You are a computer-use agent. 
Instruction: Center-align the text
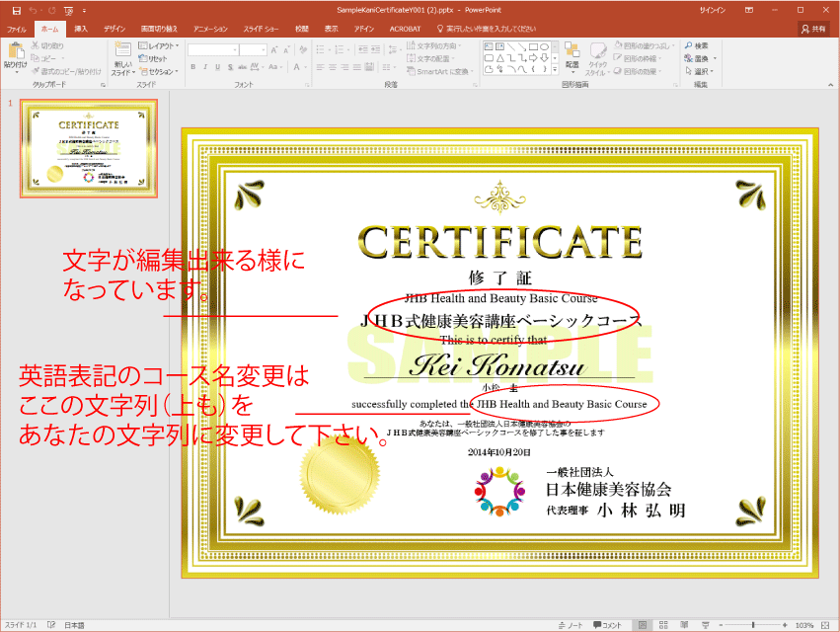(333, 67)
